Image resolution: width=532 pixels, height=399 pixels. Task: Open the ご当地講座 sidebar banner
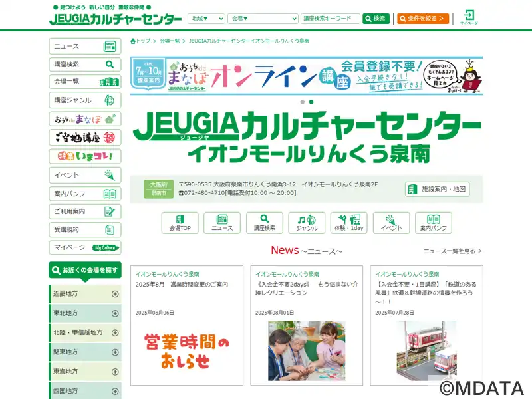85,138
